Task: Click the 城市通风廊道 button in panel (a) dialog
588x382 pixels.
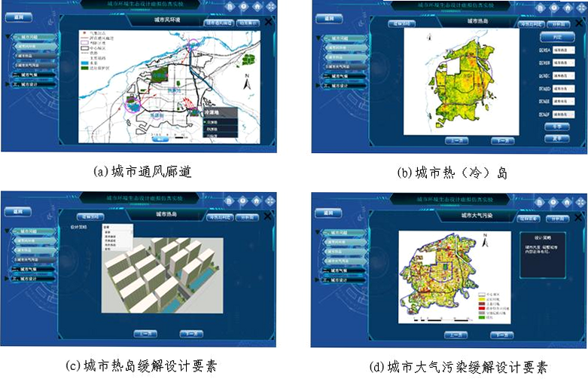Action: [219, 23]
